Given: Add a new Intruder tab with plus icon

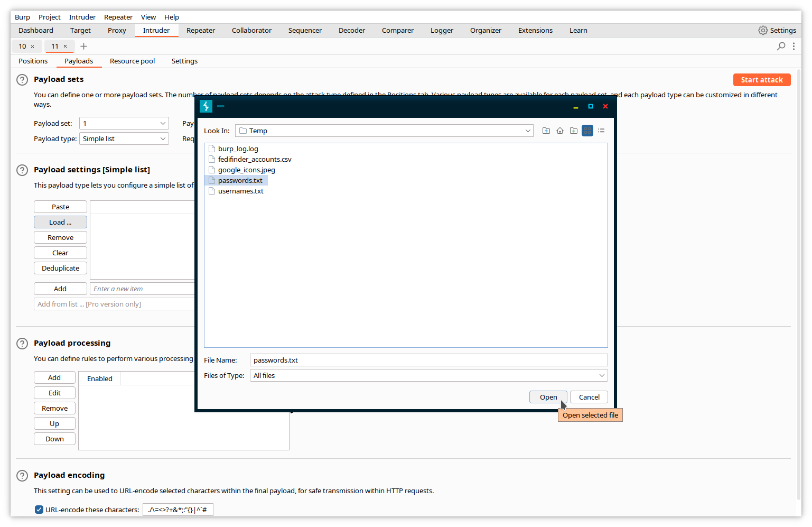Looking at the screenshot, I should (83, 47).
